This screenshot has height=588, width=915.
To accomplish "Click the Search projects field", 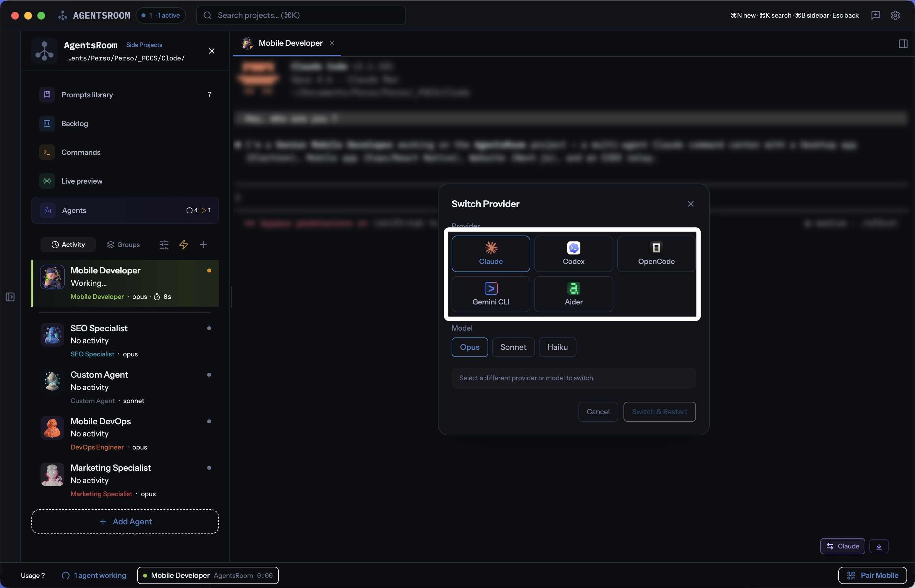I will [x=301, y=15].
